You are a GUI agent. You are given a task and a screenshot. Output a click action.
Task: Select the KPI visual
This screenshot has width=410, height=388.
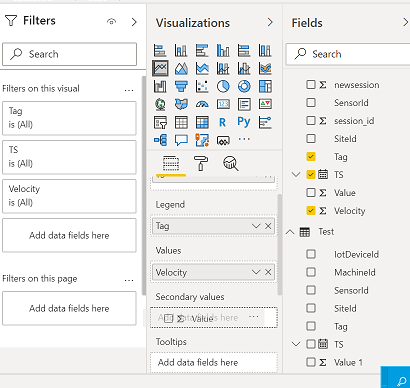point(265,104)
